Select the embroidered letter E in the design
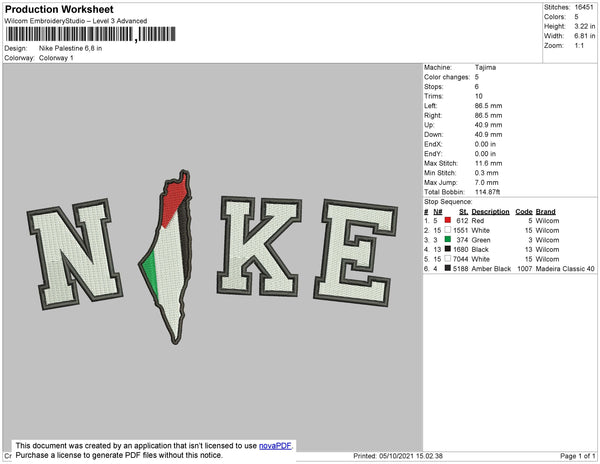Image resolution: width=600 pixels, height=464 pixels. (x=355, y=253)
